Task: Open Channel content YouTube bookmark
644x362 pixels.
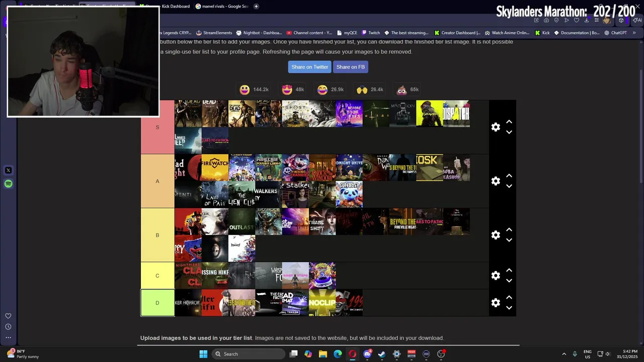Action: click(309, 33)
